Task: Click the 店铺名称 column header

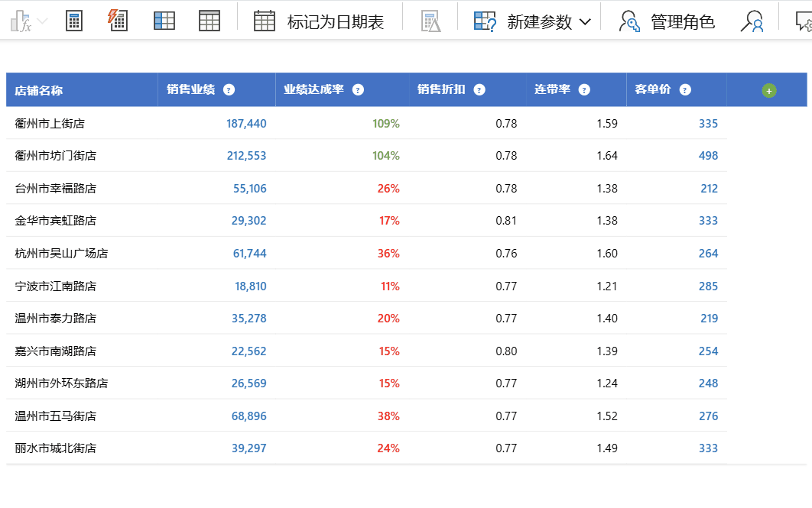Action: 82,90
